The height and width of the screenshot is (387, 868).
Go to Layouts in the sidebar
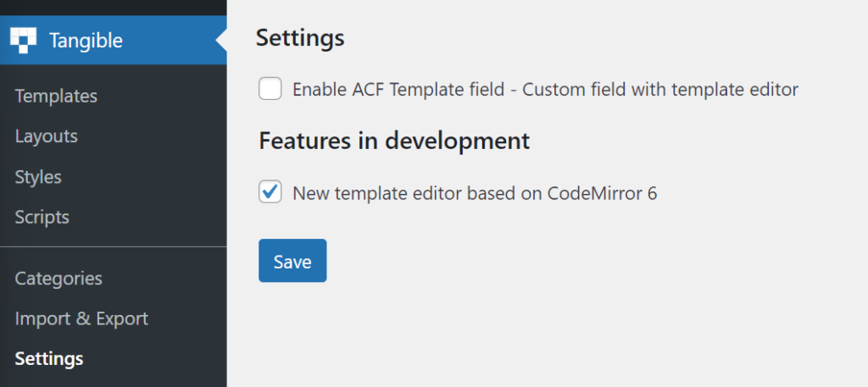coord(46,136)
